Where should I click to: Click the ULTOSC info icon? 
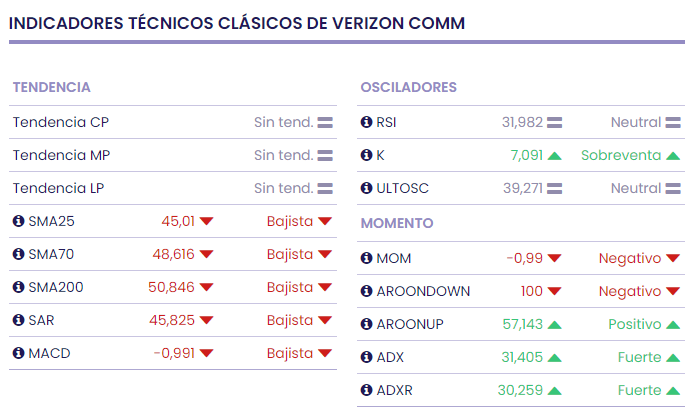366,188
